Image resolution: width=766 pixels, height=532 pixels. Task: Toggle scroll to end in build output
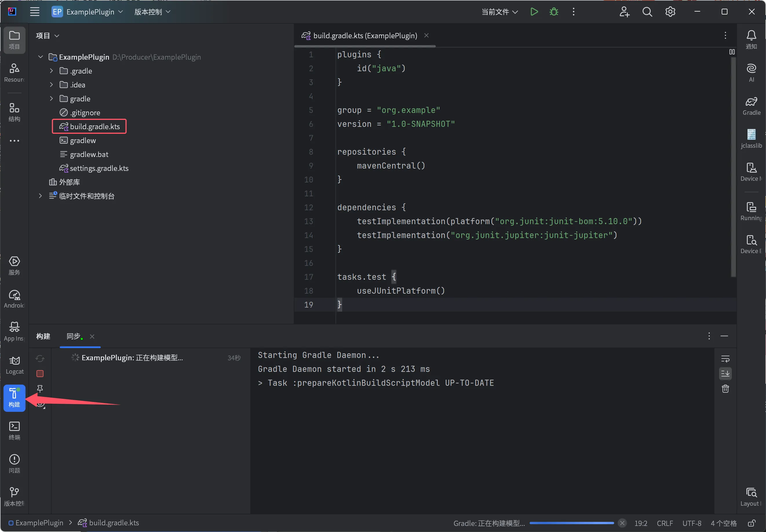coord(725,374)
